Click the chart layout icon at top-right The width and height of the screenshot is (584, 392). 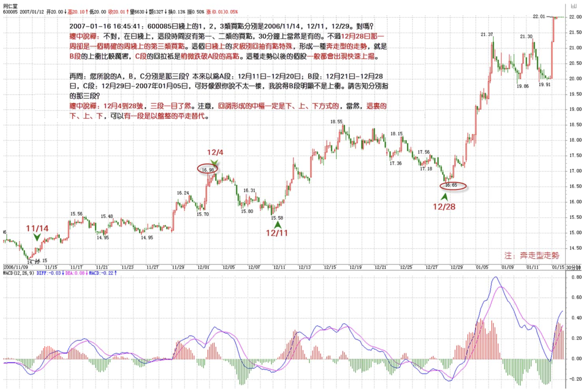pyautogui.click(x=574, y=6)
